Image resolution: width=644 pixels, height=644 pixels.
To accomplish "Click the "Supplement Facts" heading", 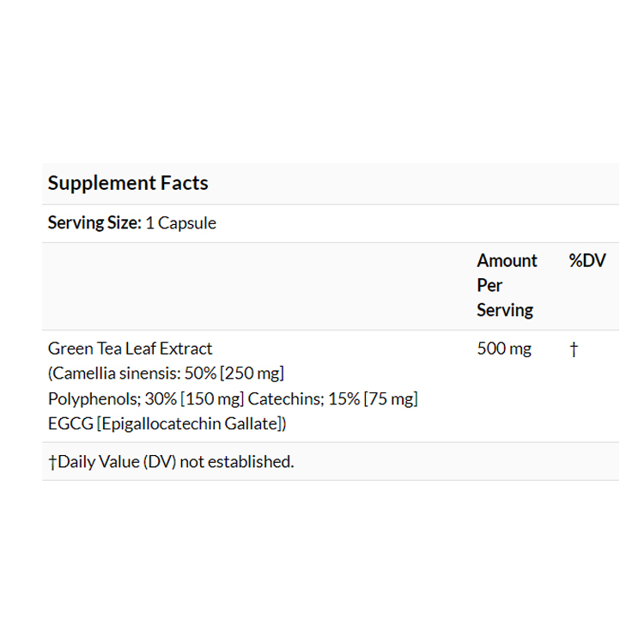I will (x=128, y=183).
